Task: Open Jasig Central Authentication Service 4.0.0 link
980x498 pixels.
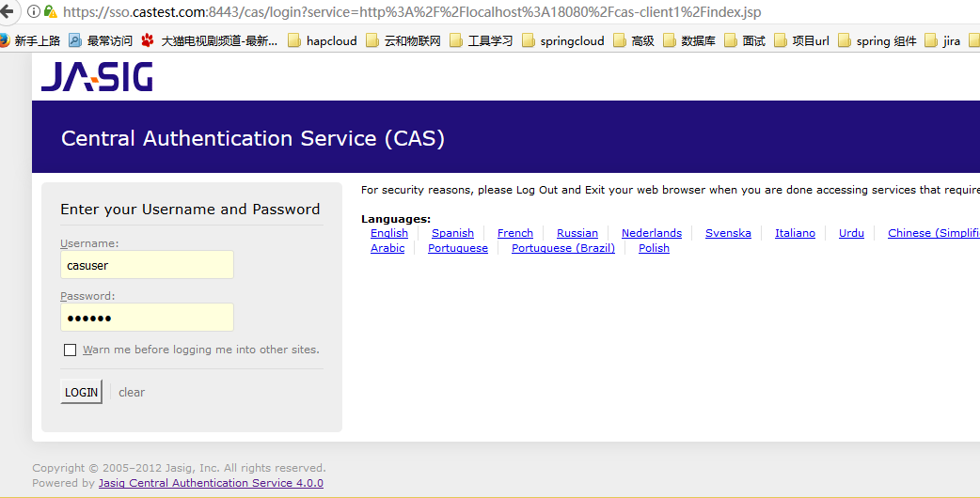Action: [211, 483]
